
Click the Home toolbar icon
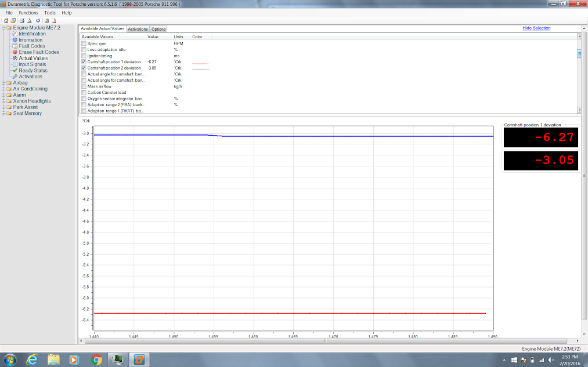tap(6, 20)
